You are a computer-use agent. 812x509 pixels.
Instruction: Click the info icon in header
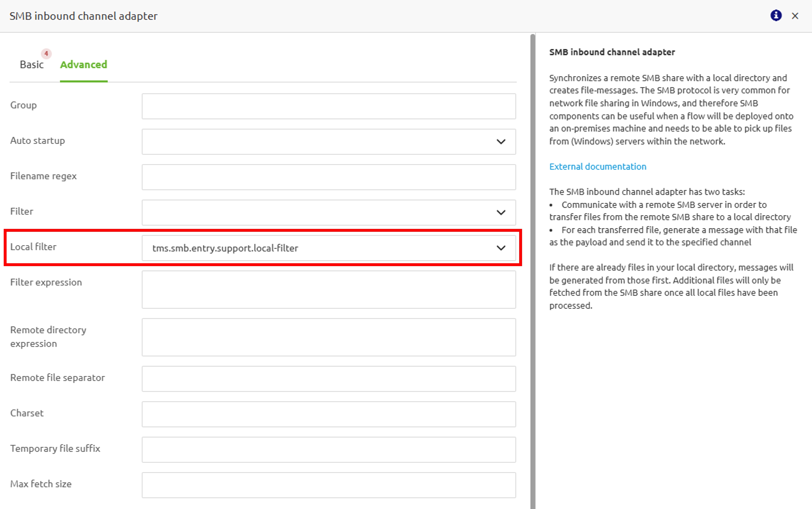(776, 15)
